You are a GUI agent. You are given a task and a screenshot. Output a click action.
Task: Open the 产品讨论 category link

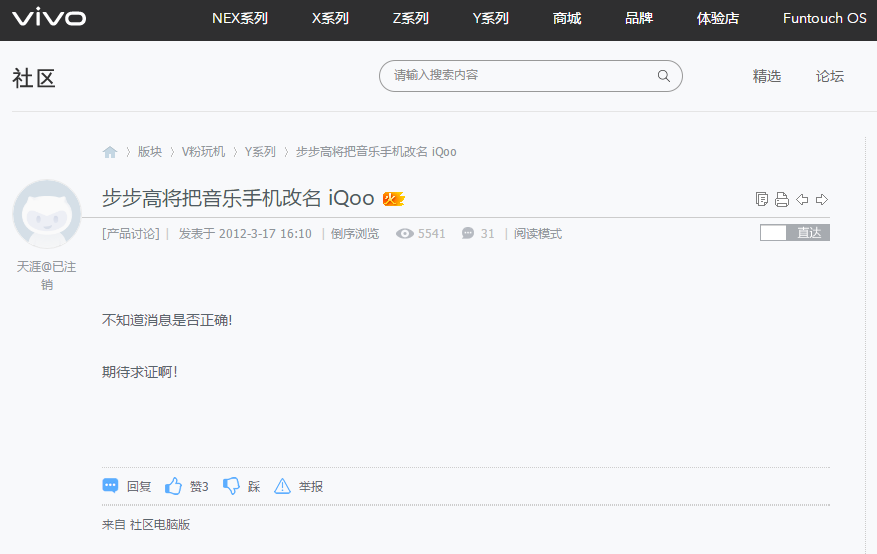coord(131,234)
